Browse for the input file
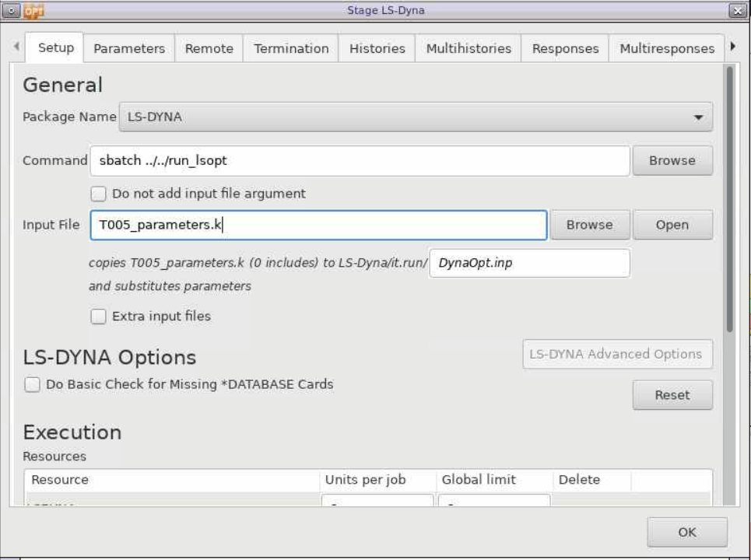 [x=590, y=225]
